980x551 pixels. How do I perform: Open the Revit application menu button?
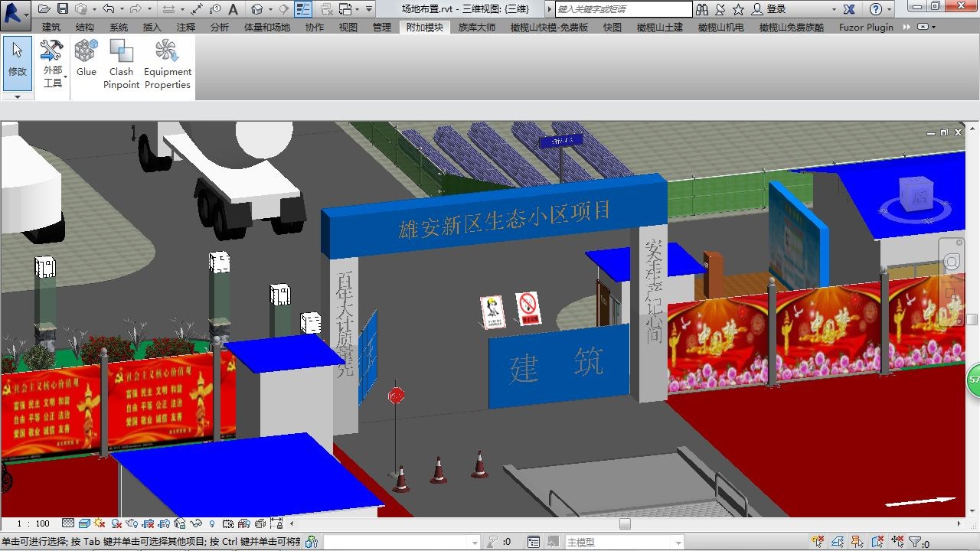(x=15, y=11)
